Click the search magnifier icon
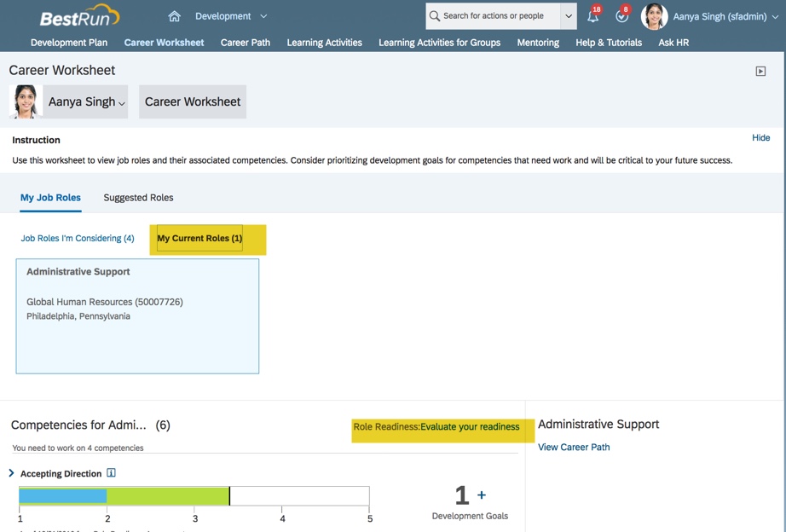This screenshot has height=532, width=786. [x=435, y=16]
